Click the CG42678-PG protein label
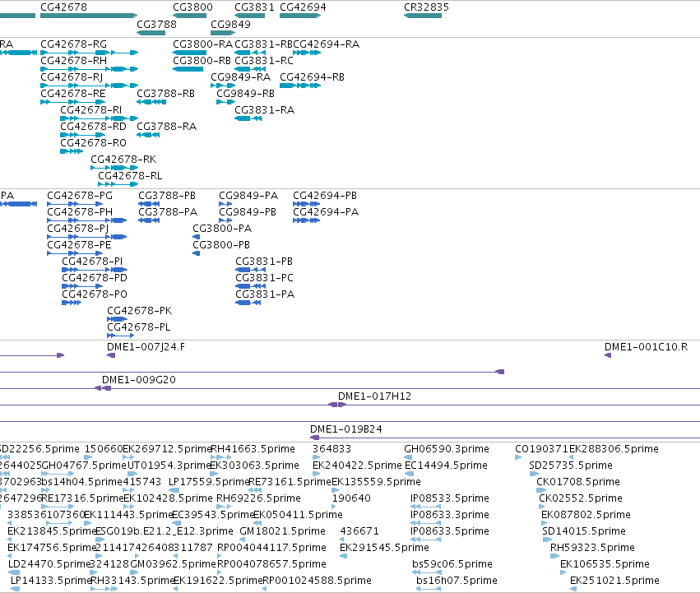 pos(80,196)
